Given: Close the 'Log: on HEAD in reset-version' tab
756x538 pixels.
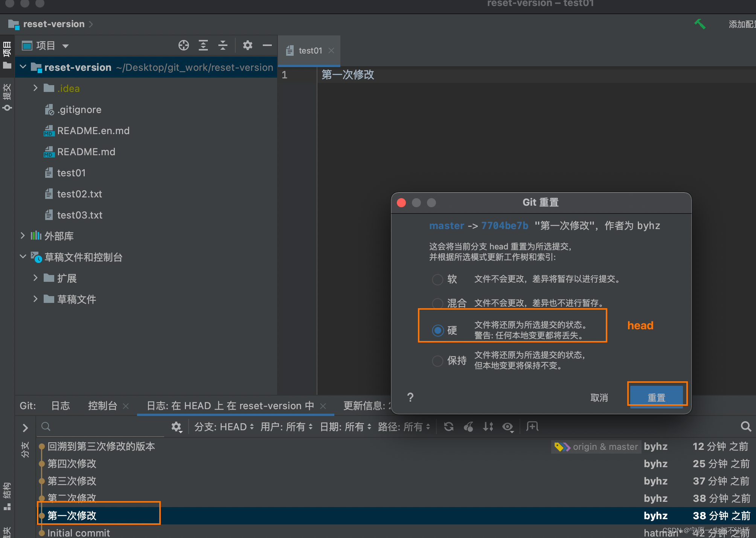Looking at the screenshot, I should (x=323, y=406).
